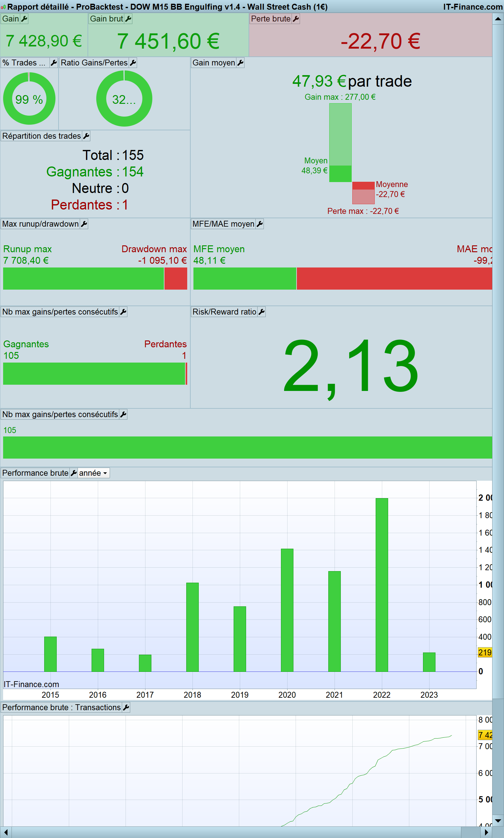Click the Perte max : -22,70 € text

pos(363,211)
